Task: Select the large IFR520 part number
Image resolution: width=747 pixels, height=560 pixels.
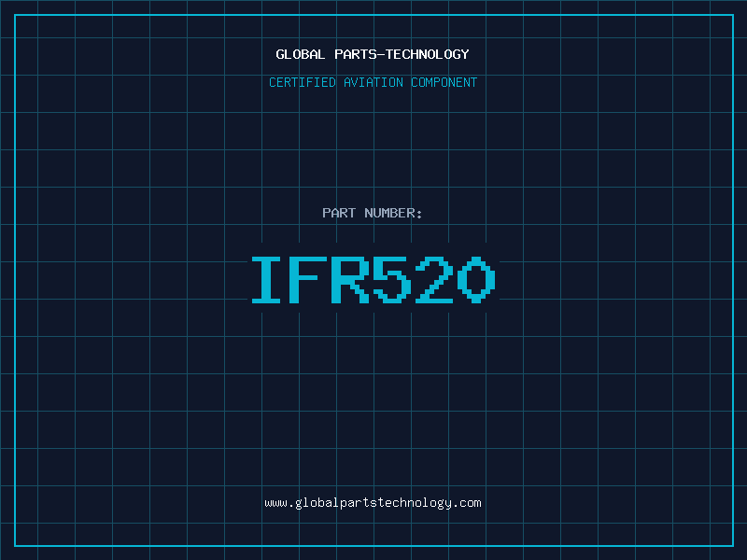Action: click(x=373, y=279)
